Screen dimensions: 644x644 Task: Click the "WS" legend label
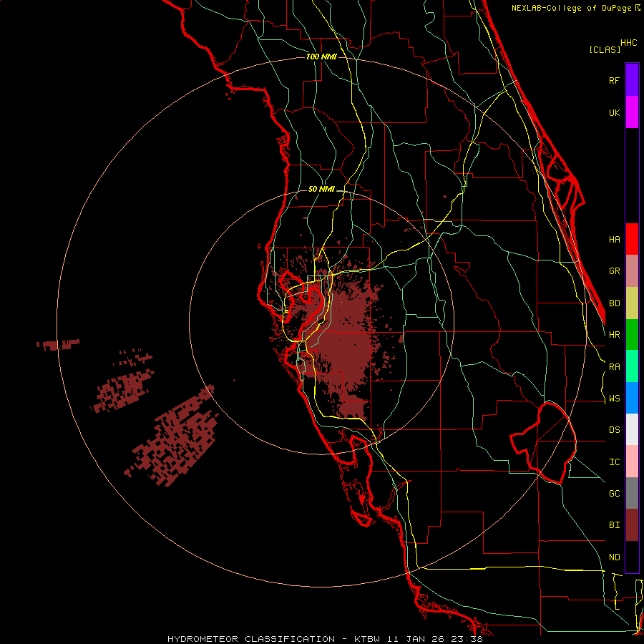coord(614,399)
